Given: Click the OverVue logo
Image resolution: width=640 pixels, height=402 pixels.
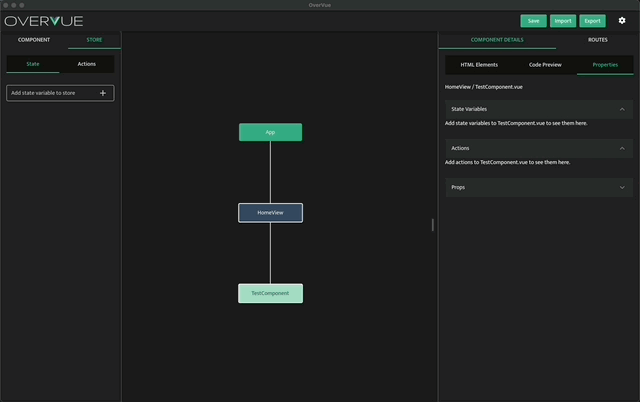Looking at the screenshot, I should 44,21.
